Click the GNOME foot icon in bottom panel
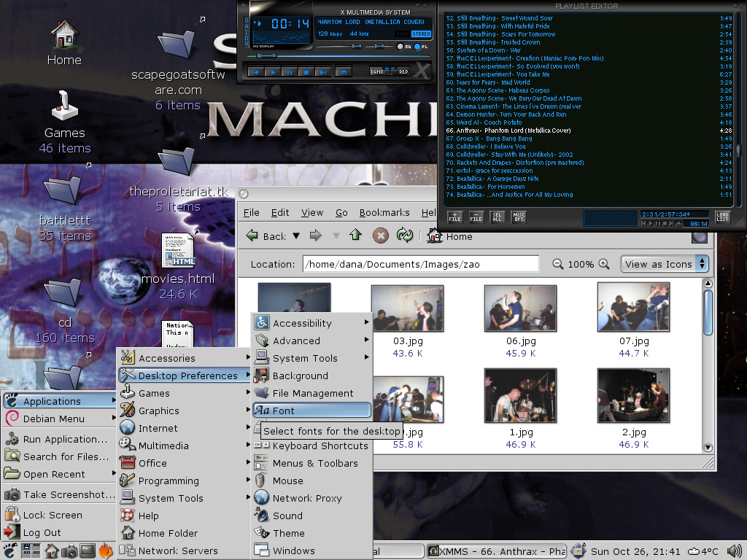The image size is (747, 560). pyautogui.click(x=10, y=551)
